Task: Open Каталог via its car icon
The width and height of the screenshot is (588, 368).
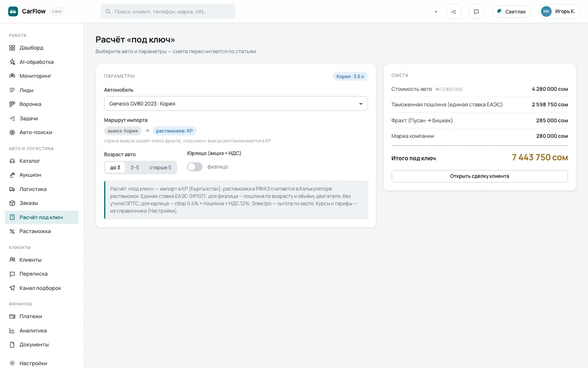Action: [12, 161]
